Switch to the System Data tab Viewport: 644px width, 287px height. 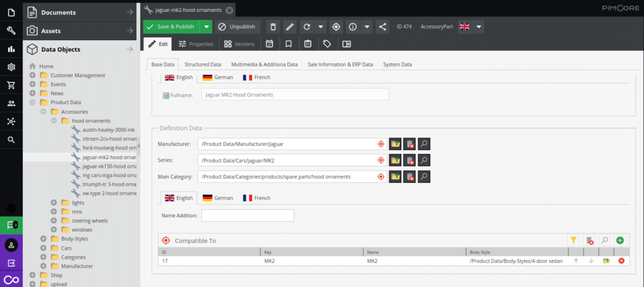click(x=397, y=64)
